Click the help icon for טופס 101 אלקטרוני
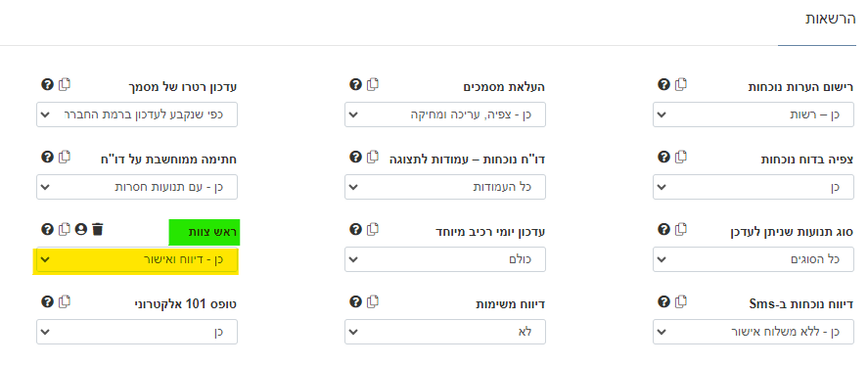 pyautogui.click(x=48, y=301)
